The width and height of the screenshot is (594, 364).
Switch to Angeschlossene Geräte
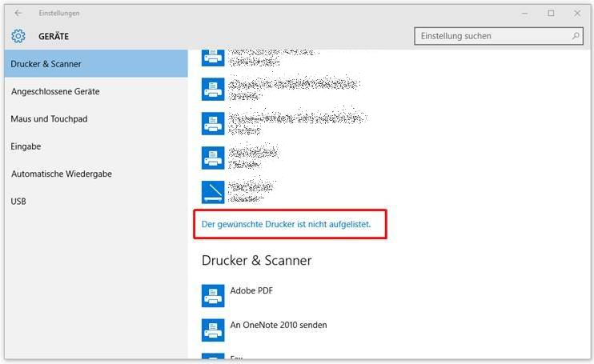tap(55, 92)
